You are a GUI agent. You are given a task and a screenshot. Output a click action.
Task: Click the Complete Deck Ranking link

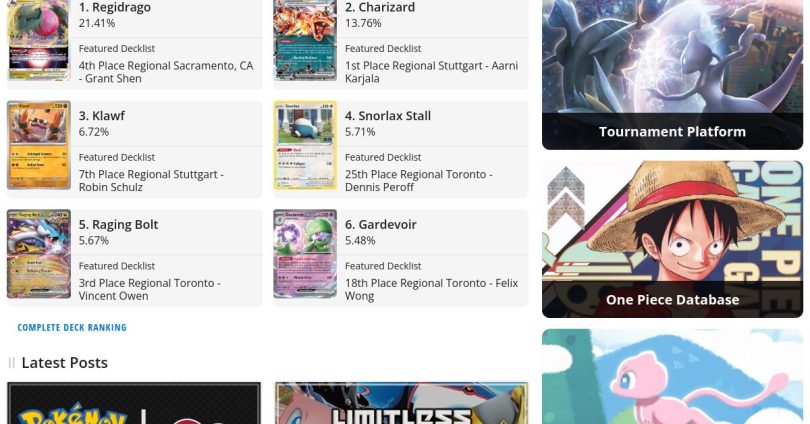pyautogui.click(x=72, y=327)
